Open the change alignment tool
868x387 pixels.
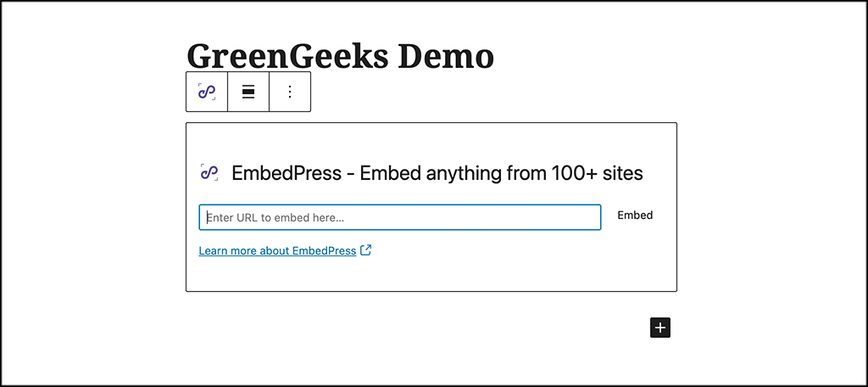tap(248, 92)
